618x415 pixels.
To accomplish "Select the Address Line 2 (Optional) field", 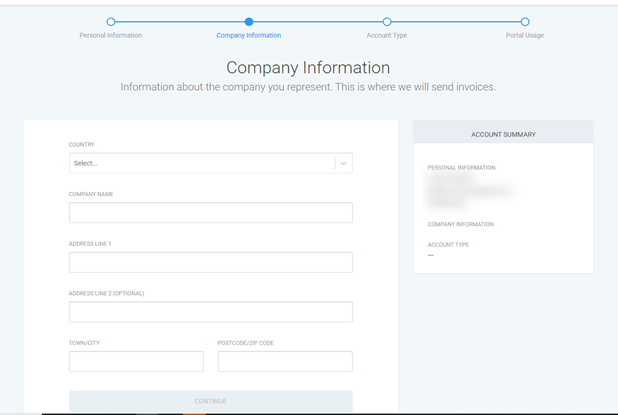I will click(x=210, y=312).
